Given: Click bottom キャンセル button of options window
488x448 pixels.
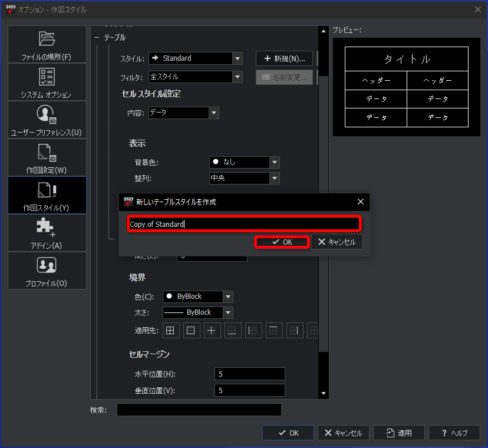Looking at the screenshot, I should click(343, 433).
